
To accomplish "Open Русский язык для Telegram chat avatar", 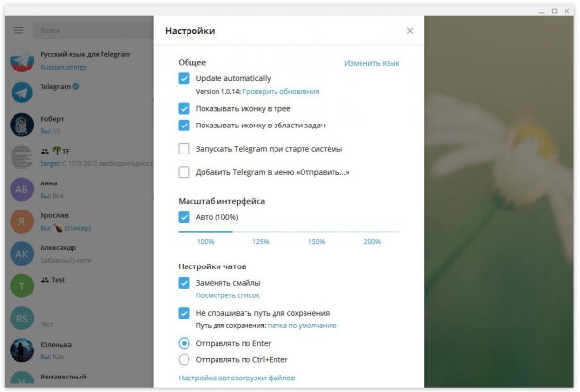I will [22, 60].
